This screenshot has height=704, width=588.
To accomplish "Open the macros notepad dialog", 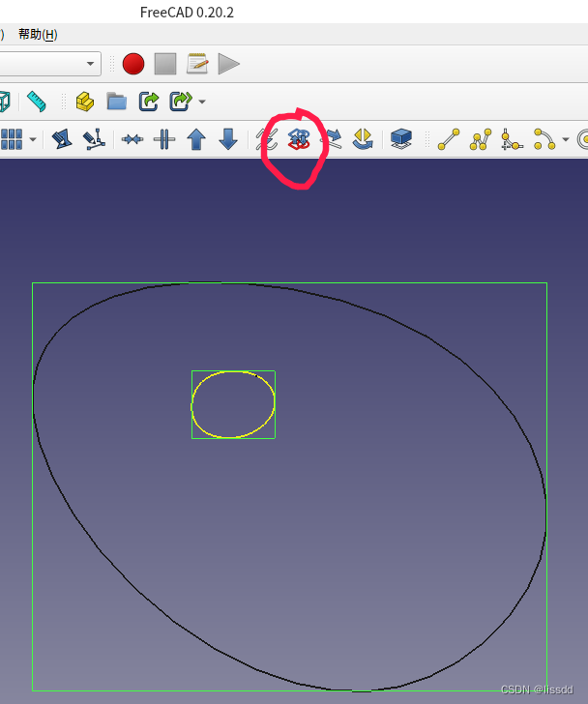I will 197,64.
